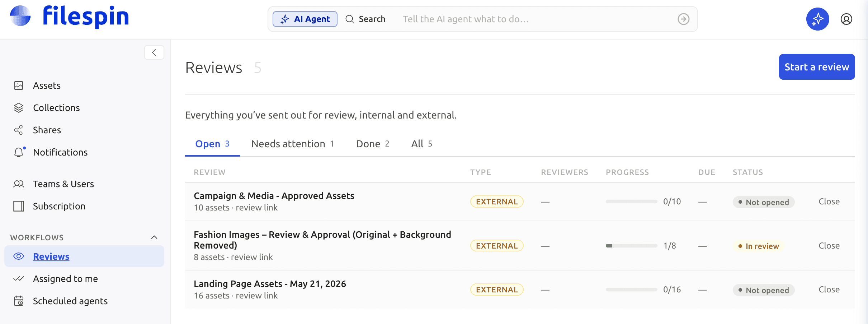
Task: Open Fashion Images – Review & Approval review
Action: (322, 240)
